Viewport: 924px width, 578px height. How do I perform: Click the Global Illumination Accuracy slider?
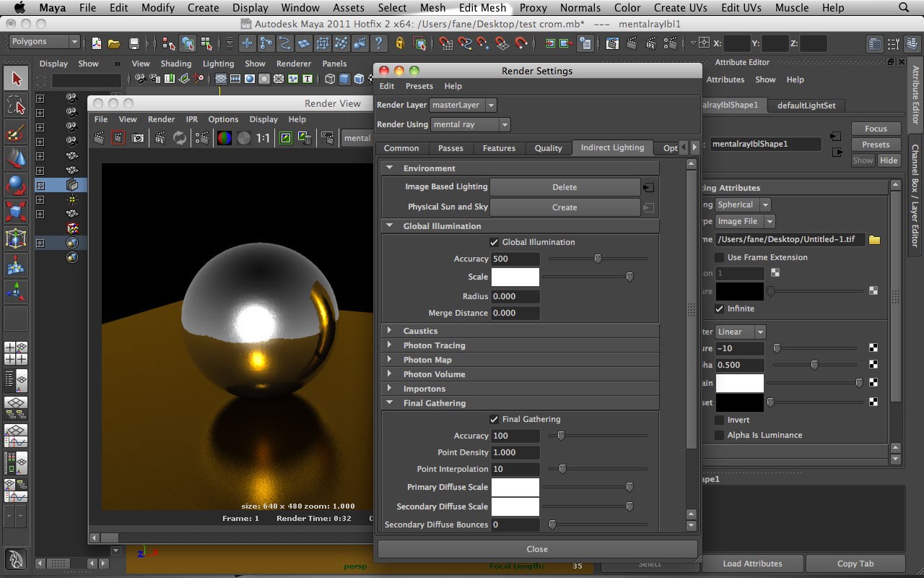[x=597, y=259]
